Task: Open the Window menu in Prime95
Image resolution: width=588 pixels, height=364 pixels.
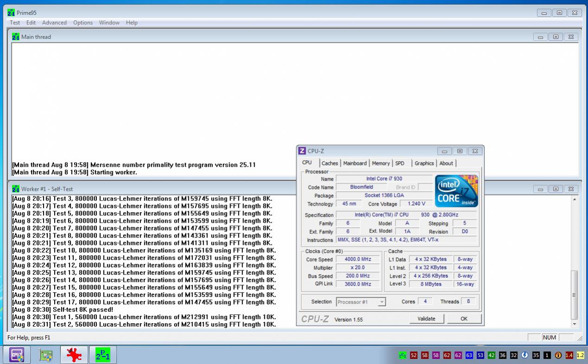Action: pyautogui.click(x=109, y=22)
